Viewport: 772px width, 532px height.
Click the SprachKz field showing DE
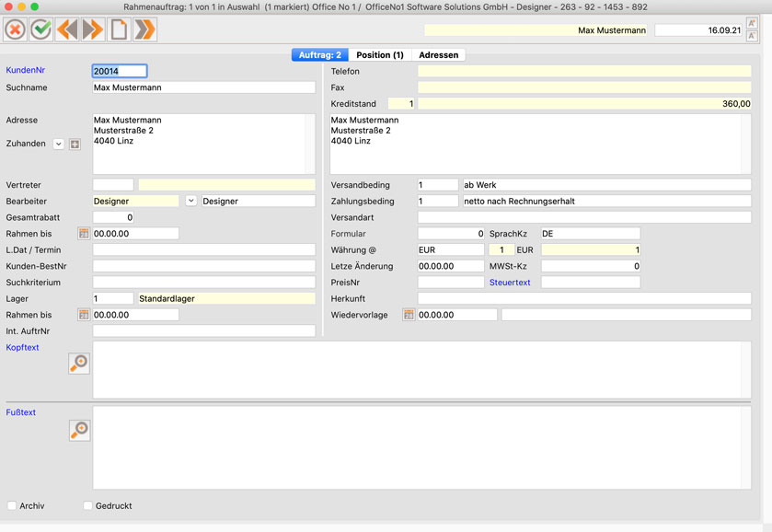pos(591,234)
